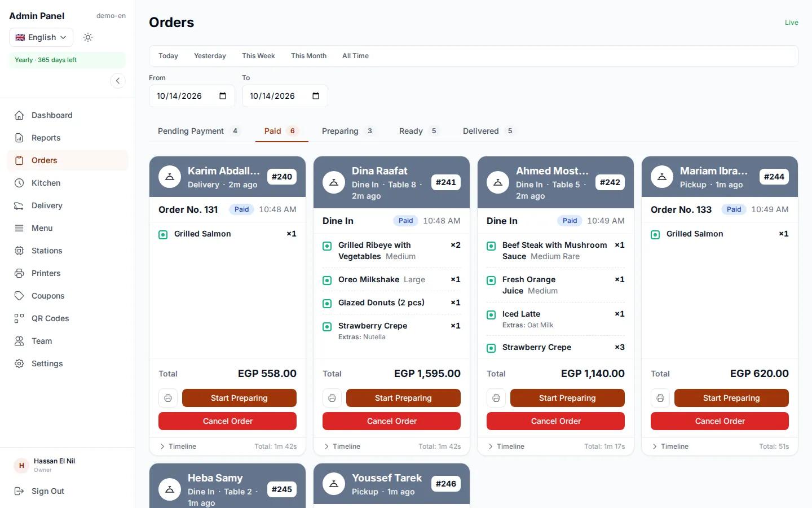This screenshot has height=508, width=812.
Task: Click the Coupons tag icon
Action: 19,296
